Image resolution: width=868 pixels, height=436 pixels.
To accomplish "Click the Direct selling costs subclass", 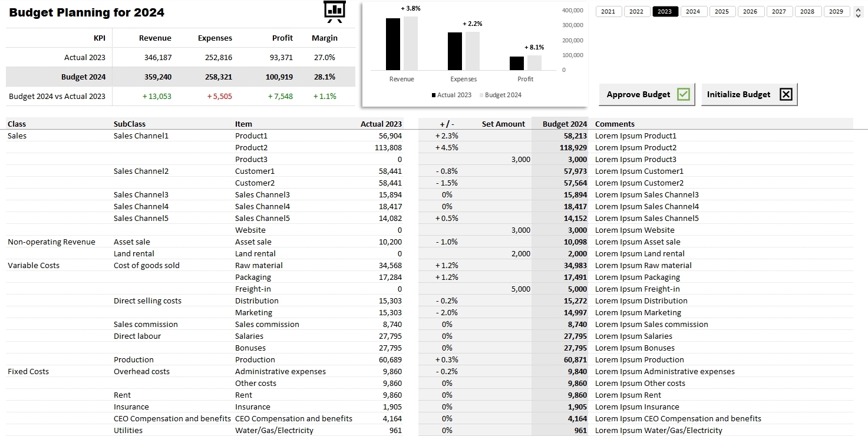I will 147,300.
